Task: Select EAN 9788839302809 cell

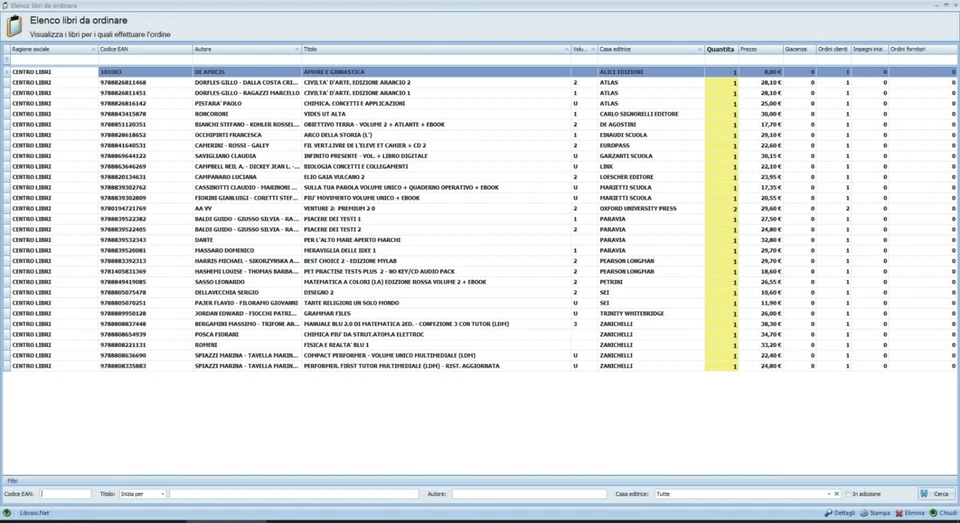Action: 144,198
